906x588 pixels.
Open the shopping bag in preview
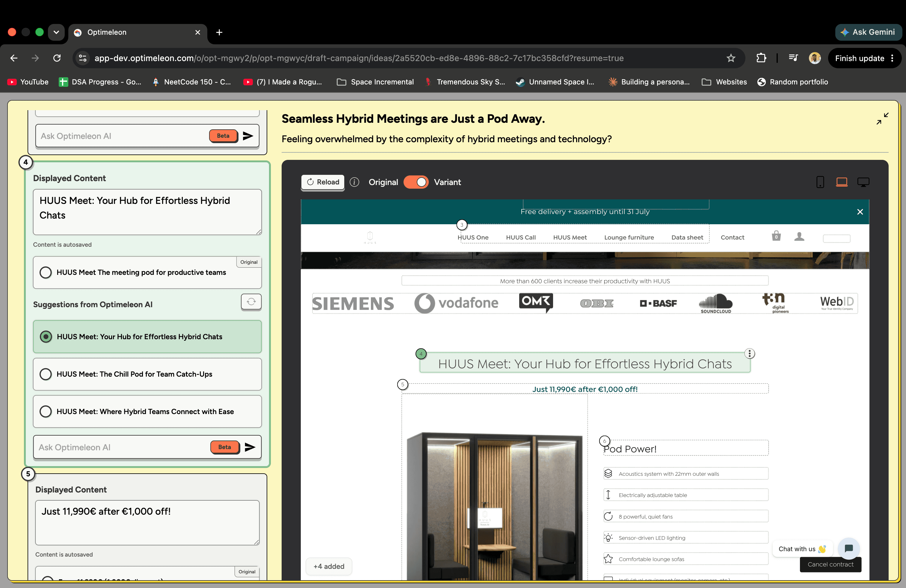776,236
